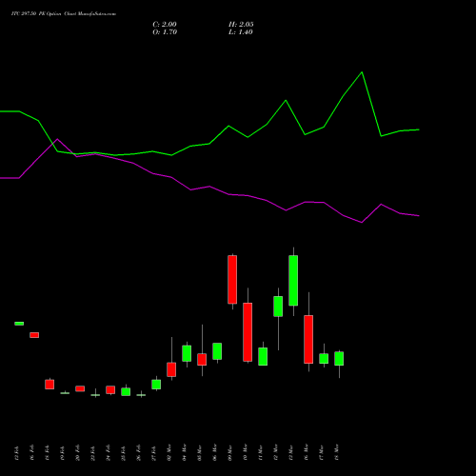
Task: Select the long red candlestick above 10 Mar
Action: click(248, 332)
